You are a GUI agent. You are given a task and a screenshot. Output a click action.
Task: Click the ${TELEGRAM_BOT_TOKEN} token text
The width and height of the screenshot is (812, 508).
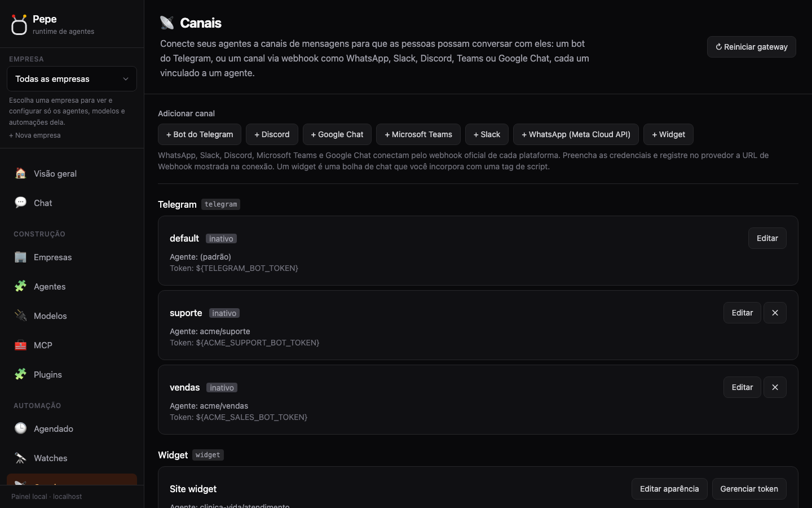[247, 268]
